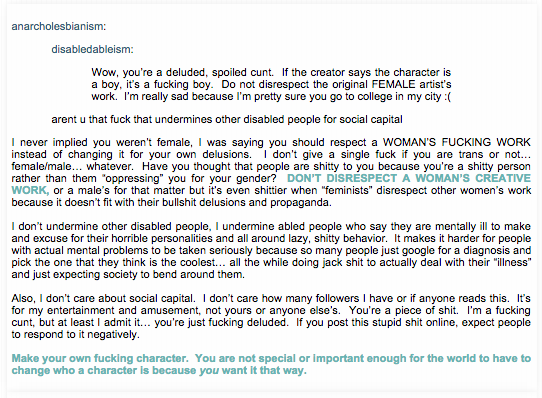Screen dimensions: 542x398
Task: Click the sentence "I don't undermine other disabled people"
Action: coord(111,226)
